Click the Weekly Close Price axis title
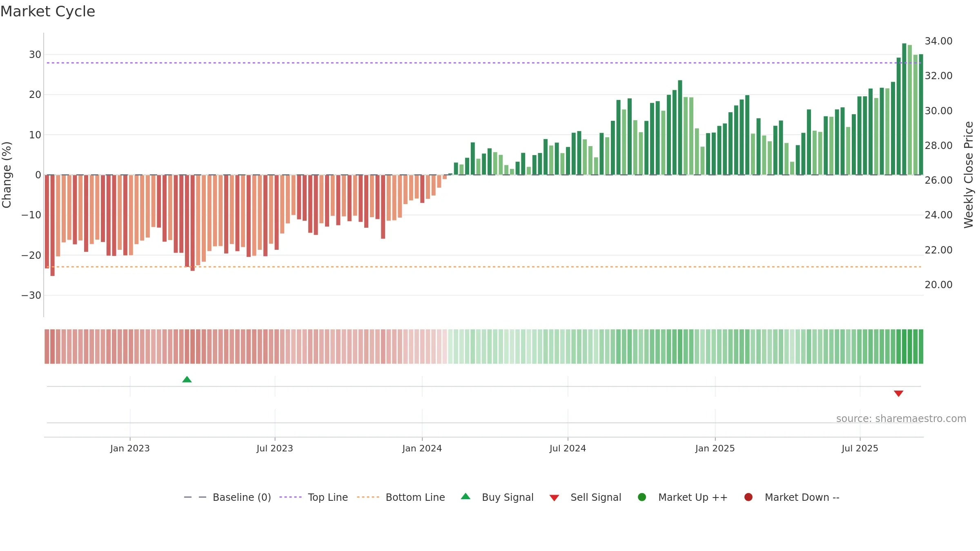The height and width of the screenshot is (551, 980). (969, 175)
